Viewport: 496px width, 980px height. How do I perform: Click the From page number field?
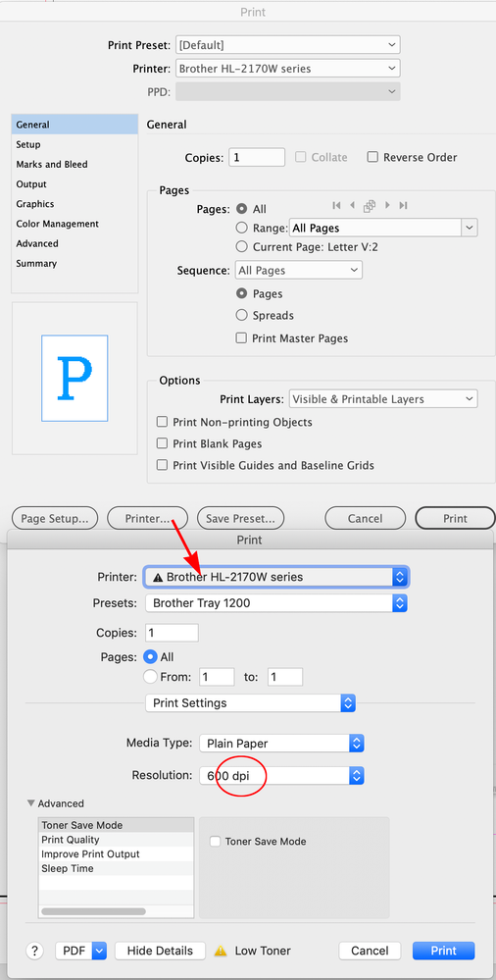tap(217, 676)
